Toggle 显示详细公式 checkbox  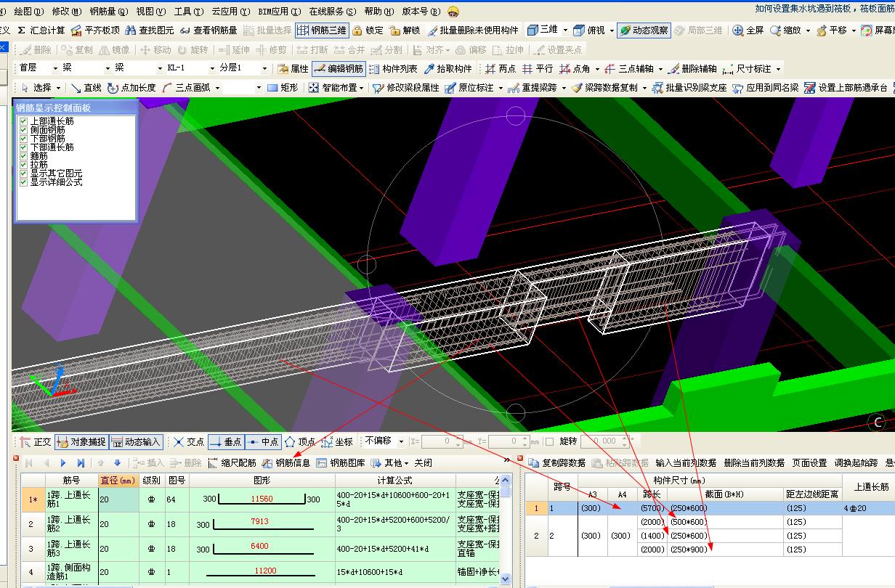[x=23, y=182]
